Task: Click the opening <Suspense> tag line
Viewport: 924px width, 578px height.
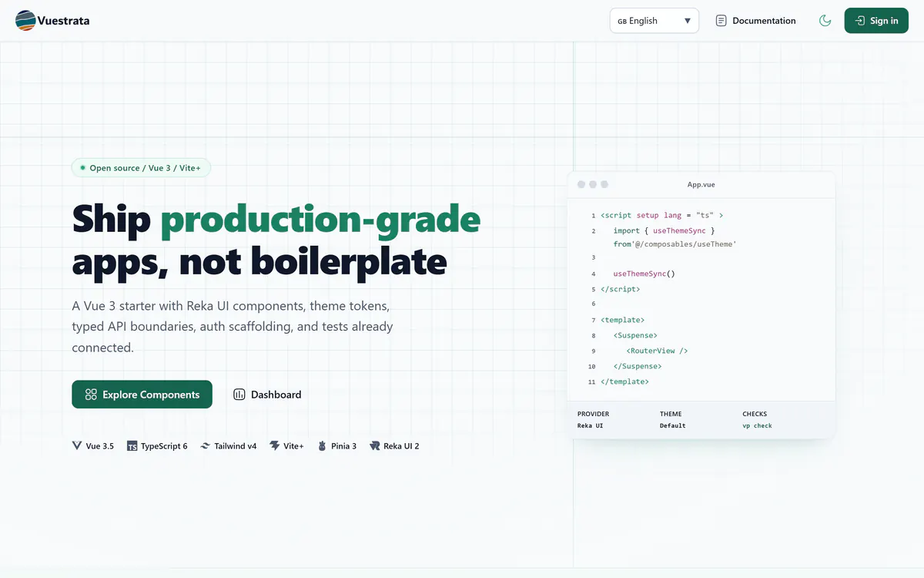Action: pos(635,335)
